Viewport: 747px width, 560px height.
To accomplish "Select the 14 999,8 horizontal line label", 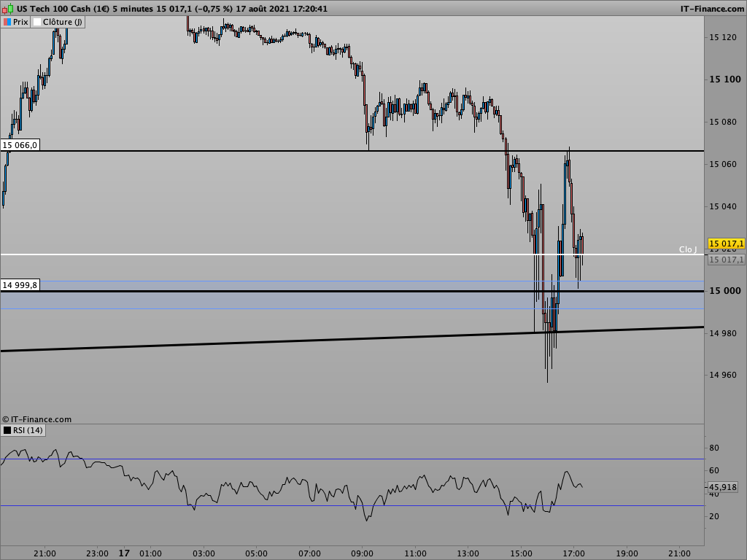I will pyautogui.click(x=20, y=285).
